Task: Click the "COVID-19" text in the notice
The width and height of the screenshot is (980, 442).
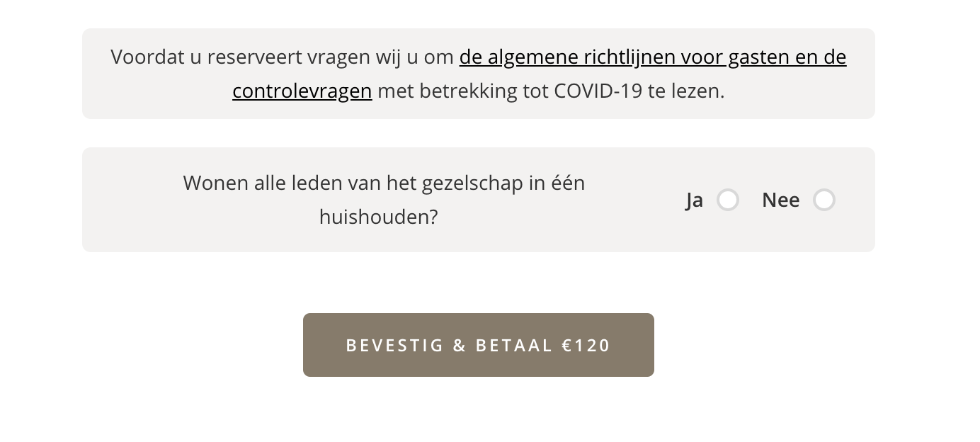Action: [x=598, y=91]
